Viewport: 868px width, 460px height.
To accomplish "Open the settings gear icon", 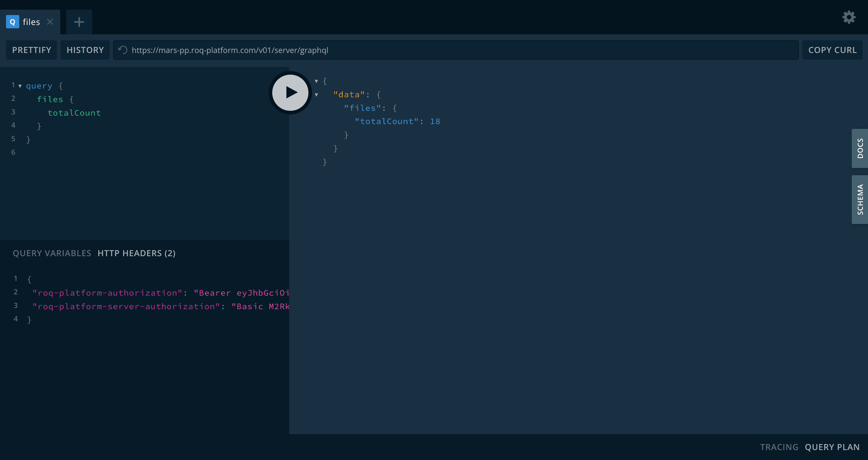I will pos(849,17).
